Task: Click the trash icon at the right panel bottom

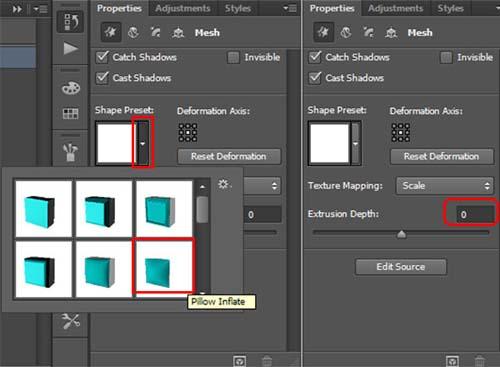Action: click(x=479, y=361)
